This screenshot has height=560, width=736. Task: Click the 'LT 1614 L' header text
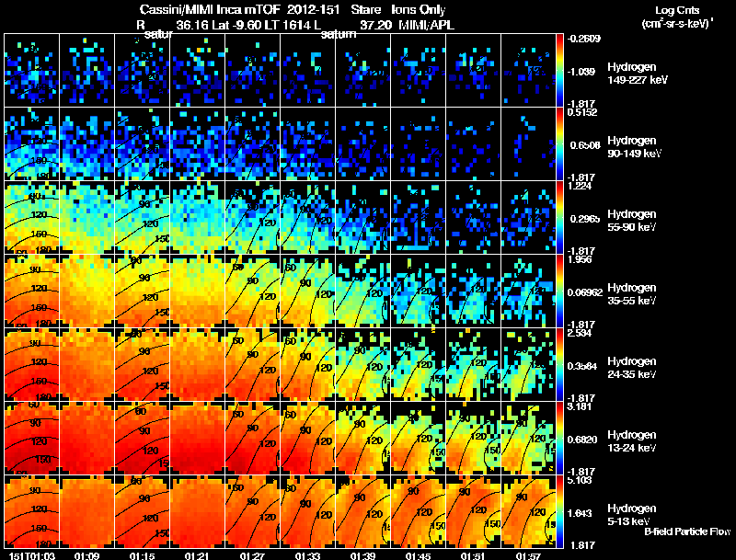(x=293, y=25)
